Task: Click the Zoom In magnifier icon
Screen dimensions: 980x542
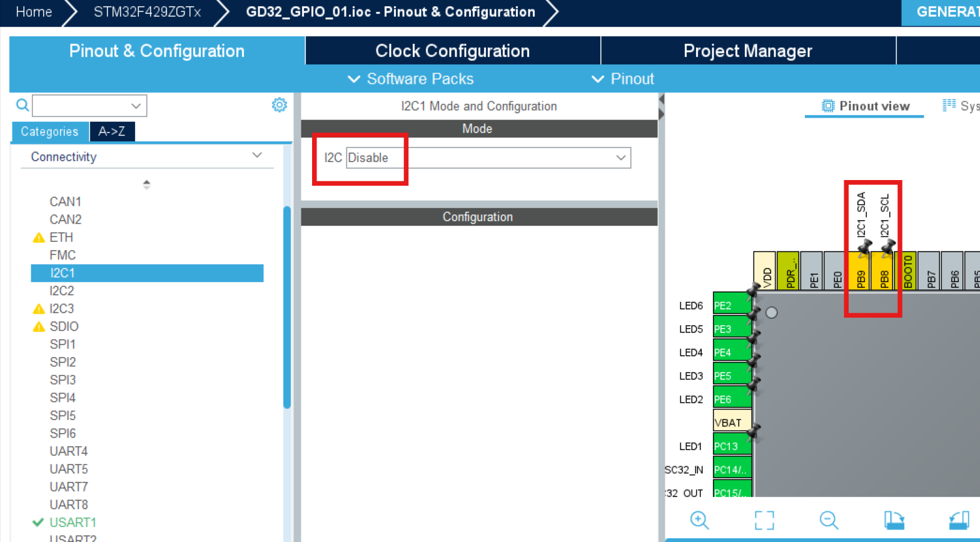Action: 699,520
